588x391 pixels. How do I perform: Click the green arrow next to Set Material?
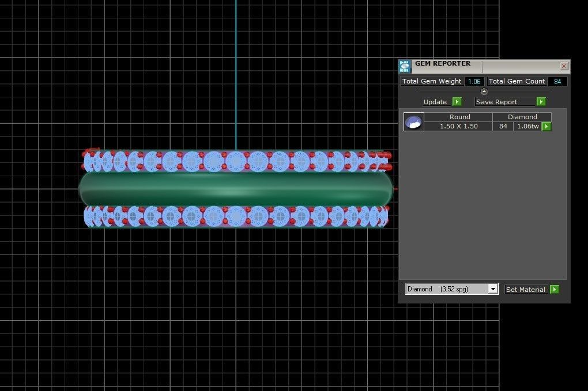point(554,290)
